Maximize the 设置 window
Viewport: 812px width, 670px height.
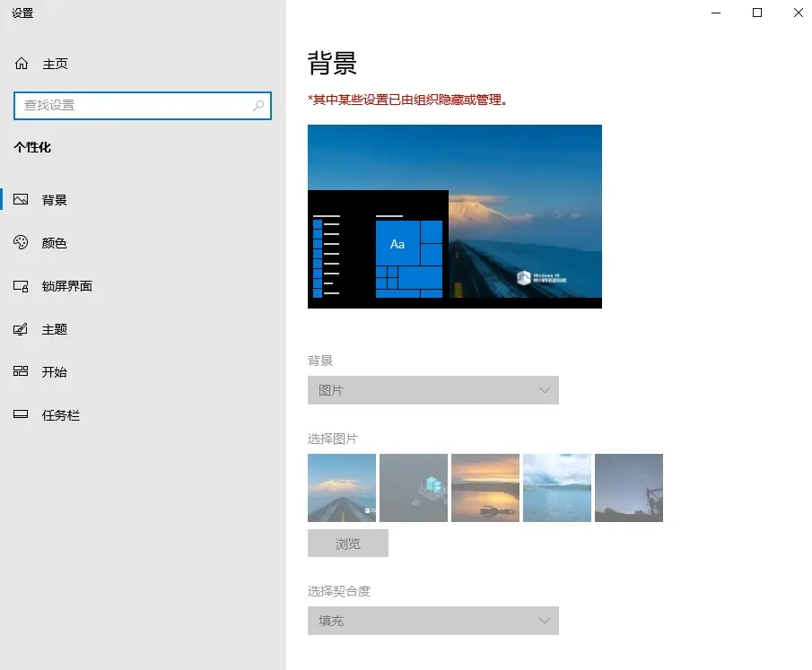tap(757, 13)
